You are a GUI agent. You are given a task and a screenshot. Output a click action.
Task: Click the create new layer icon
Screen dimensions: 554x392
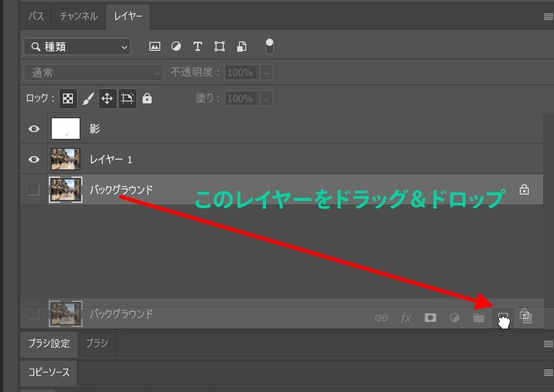(x=503, y=317)
